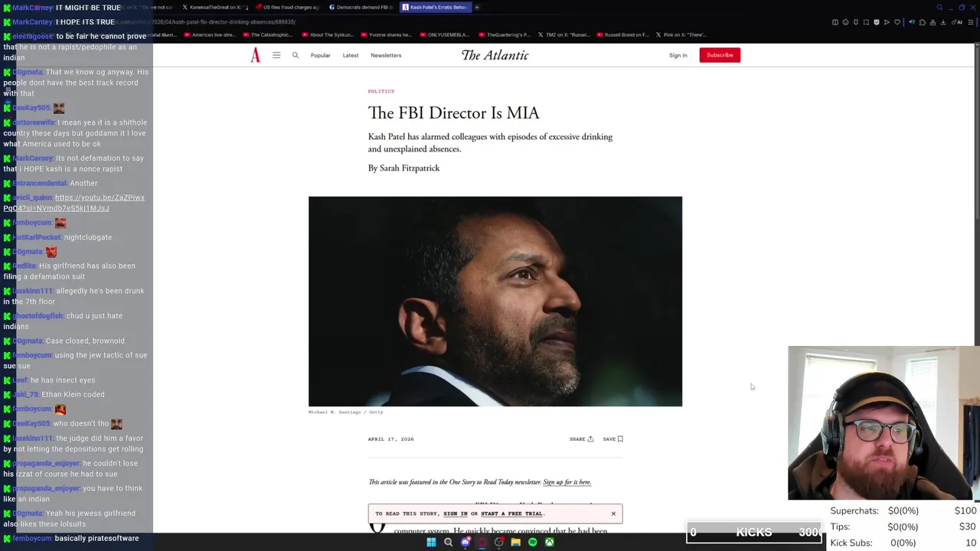Click the send arrow toolbar icon

[x=887, y=22]
